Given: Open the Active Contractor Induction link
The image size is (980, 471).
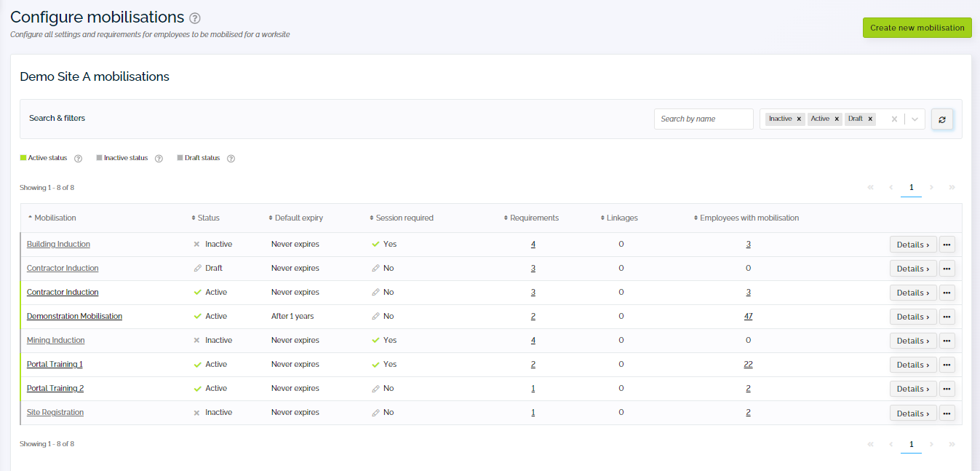Looking at the screenshot, I should coord(63,293).
